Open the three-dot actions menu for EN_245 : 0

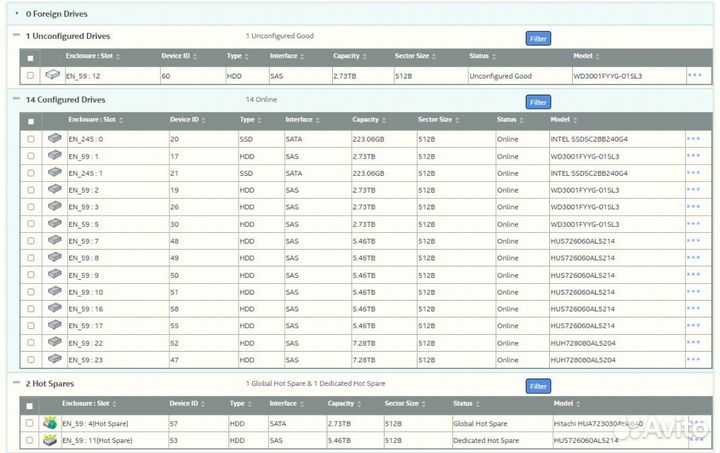693,139
